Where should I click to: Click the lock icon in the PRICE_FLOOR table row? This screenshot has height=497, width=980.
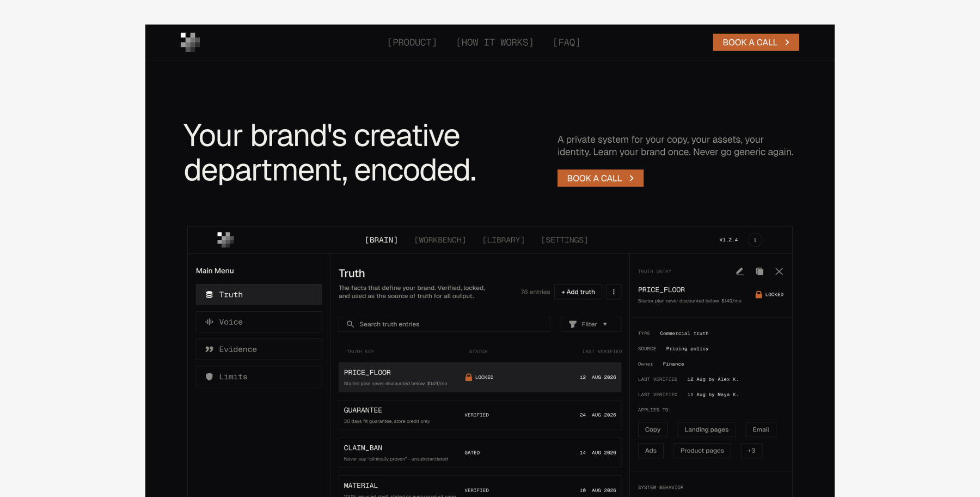(468, 377)
